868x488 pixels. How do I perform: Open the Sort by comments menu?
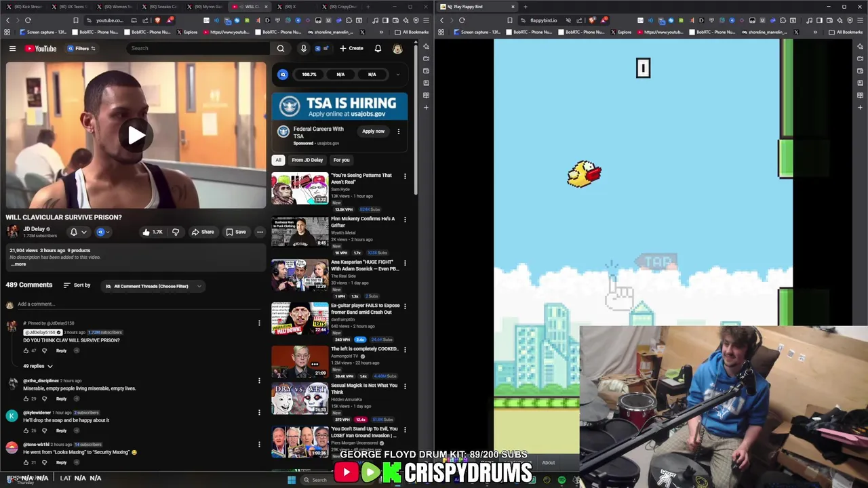pos(77,285)
